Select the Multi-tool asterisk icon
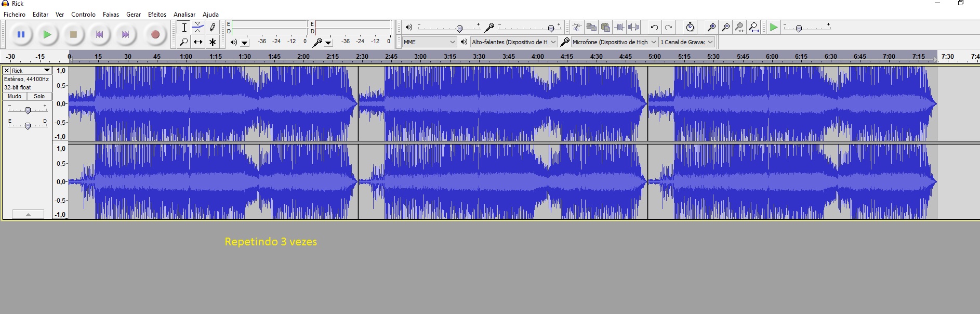 pos(212,42)
